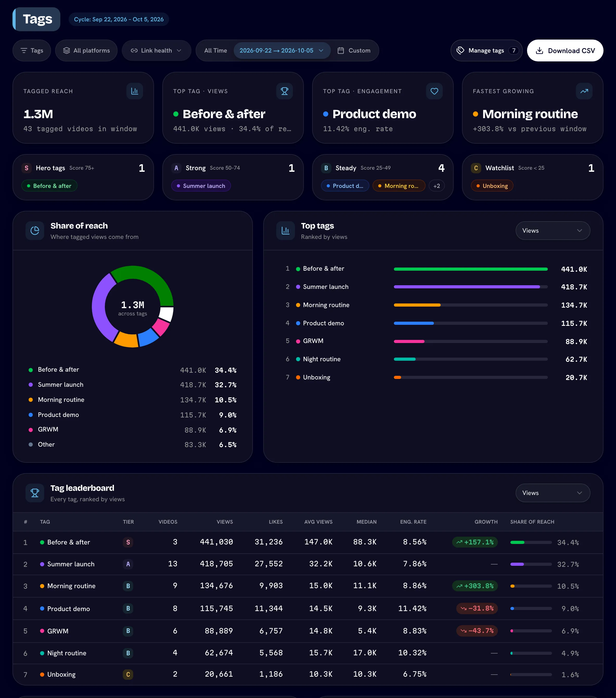The height and width of the screenshot is (698, 616).
Task: Click the tag icon in Manage tags button
Action: pos(460,50)
